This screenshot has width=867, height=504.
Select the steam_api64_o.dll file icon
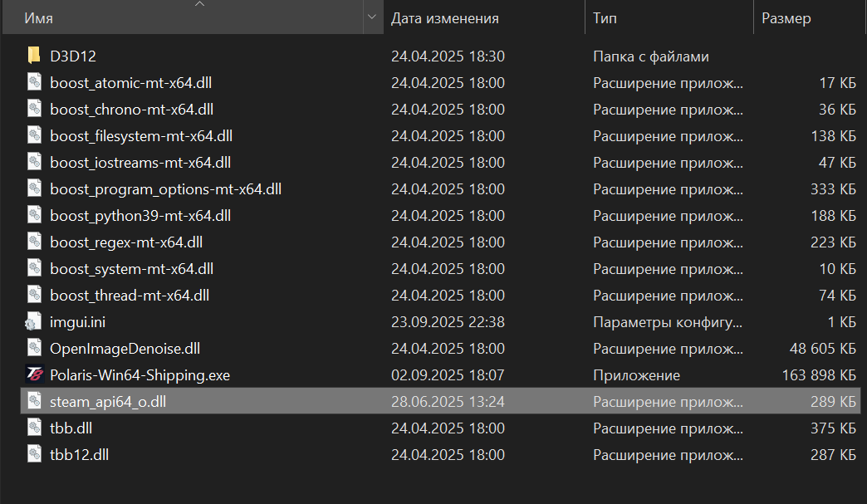click(x=33, y=402)
